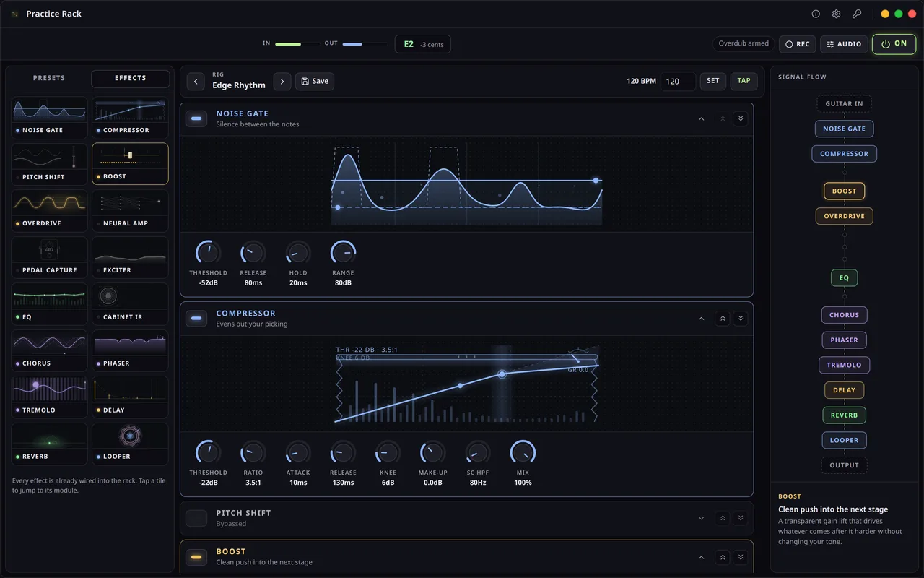Go to next rig with the right arrow
The height and width of the screenshot is (578, 924).
pyautogui.click(x=282, y=82)
